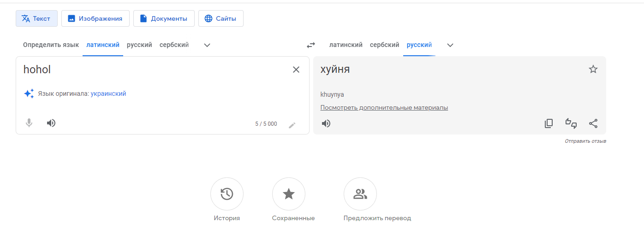Click the украинский detected language link
Image resolution: width=644 pixels, height=234 pixels.
click(108, 94)
